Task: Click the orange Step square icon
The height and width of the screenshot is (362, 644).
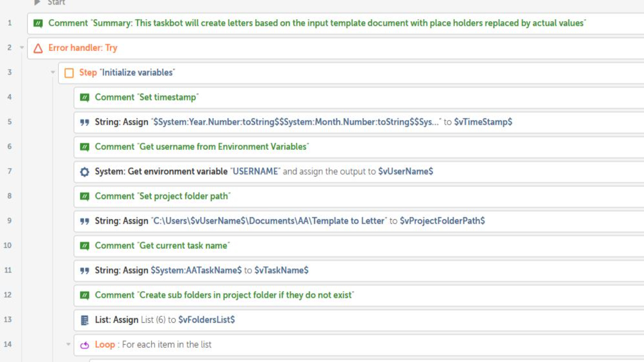Action: 69,73
